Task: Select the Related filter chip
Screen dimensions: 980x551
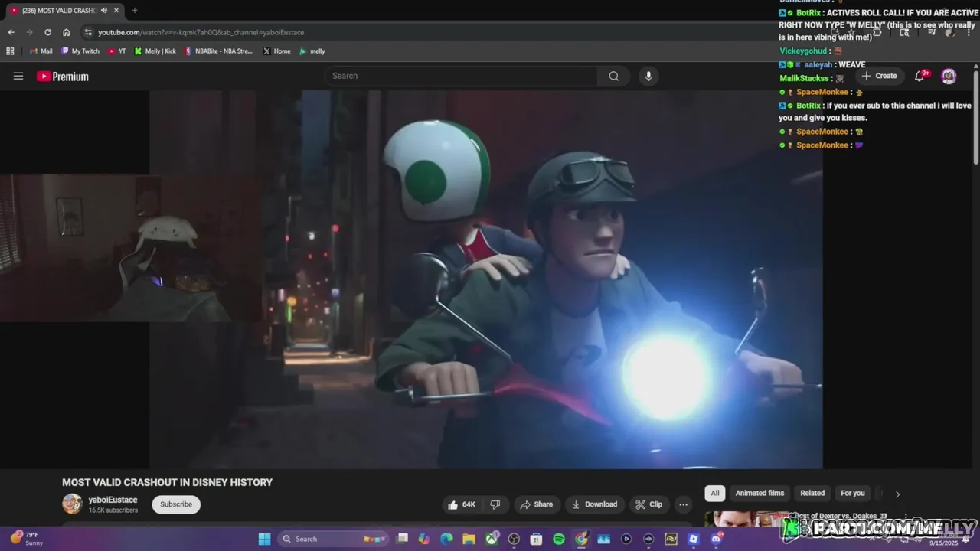Action: [x=812, y=493]
